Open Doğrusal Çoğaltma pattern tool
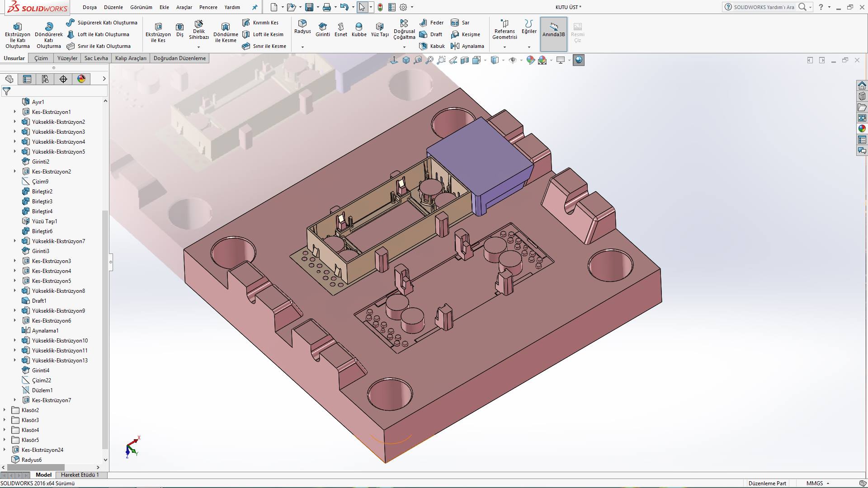The height and width of the screenshot is (488, 868). click(x=404, y=30)
